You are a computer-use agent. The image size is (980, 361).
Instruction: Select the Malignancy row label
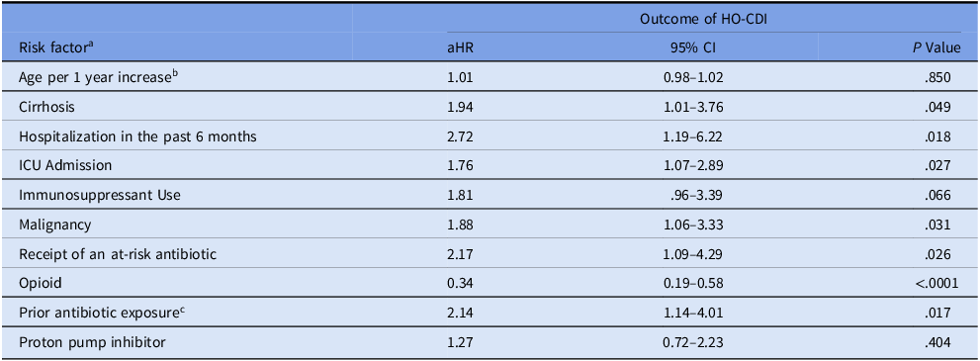pos(47,225)
